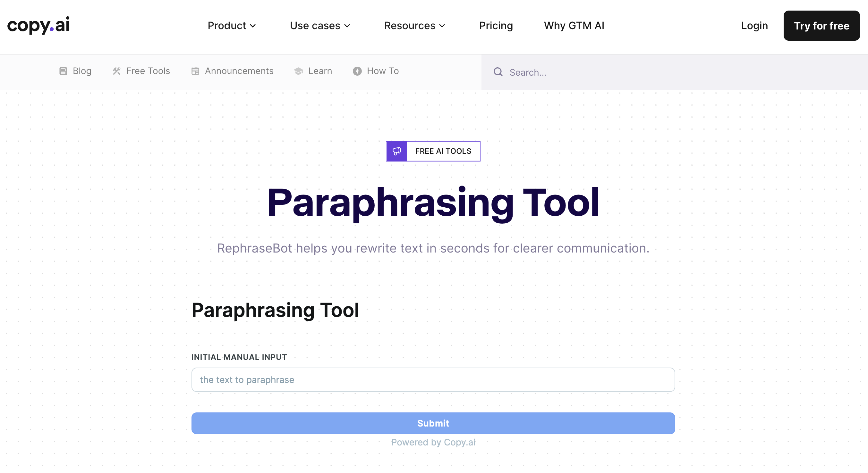The image size is (868, 473).
Task: Expand the Product dropdown menu
Action: pos(232,26)
